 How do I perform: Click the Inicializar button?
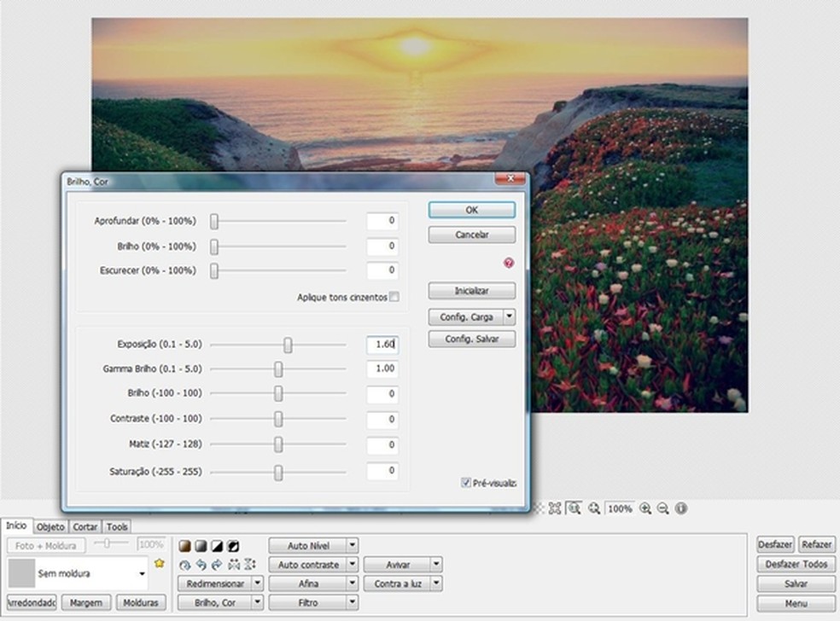(x=471, y=291)
